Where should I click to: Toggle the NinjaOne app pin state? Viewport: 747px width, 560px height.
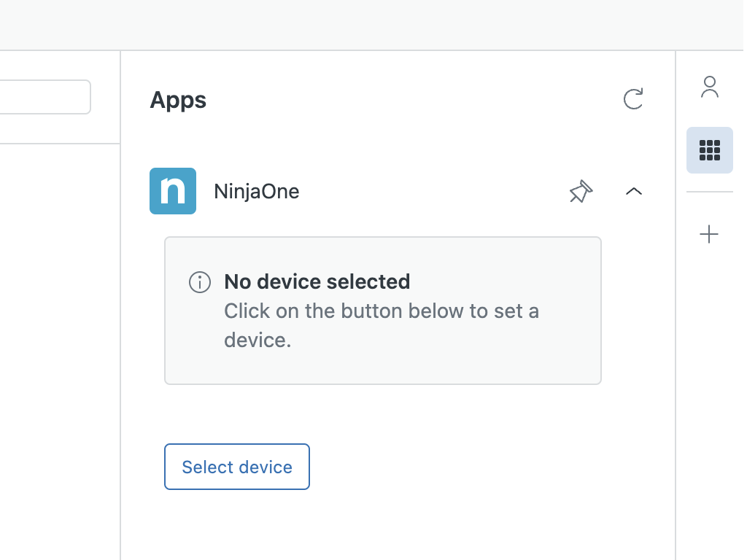(580, 192)
